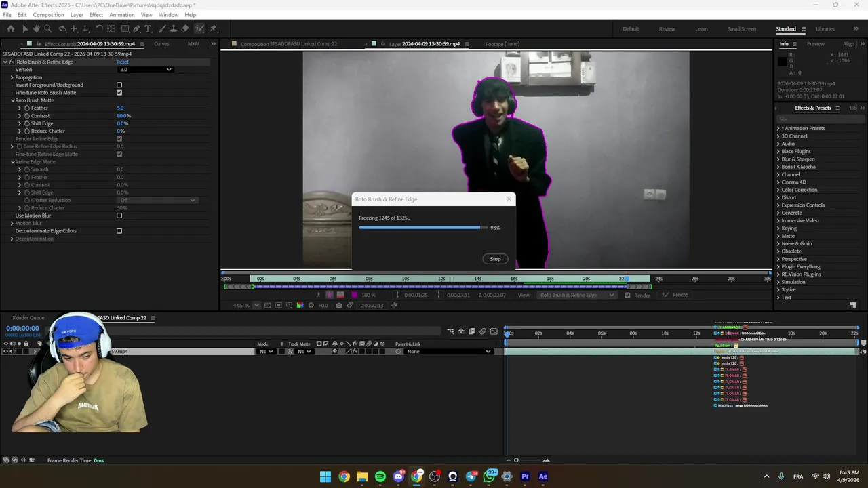Switch to the Render Queue tab
The width and height of the screenshot is (868, 488).
click(28, 318)
